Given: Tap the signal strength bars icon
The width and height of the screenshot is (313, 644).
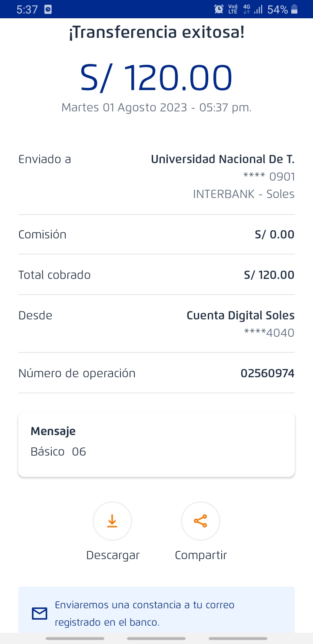Looking at the screenshot, I should [x=258, y=9].
